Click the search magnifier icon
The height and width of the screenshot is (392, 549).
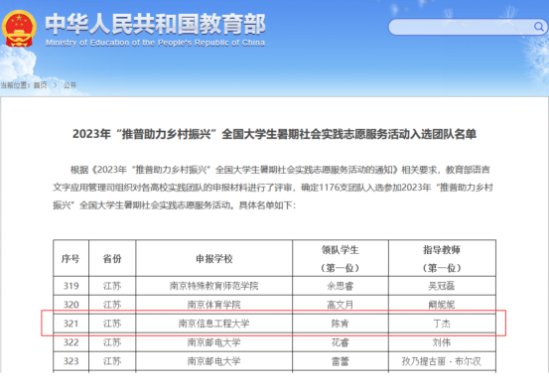(538, 27)
